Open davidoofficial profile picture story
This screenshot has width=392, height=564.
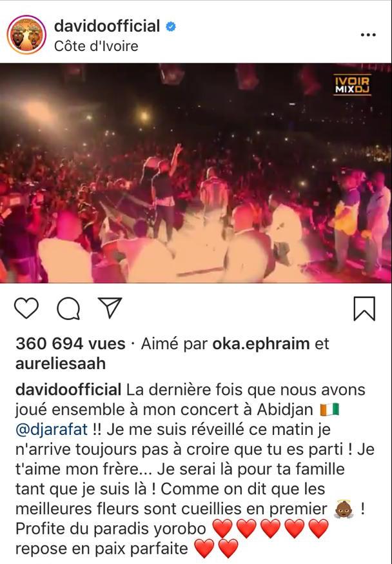coord(26,35)
